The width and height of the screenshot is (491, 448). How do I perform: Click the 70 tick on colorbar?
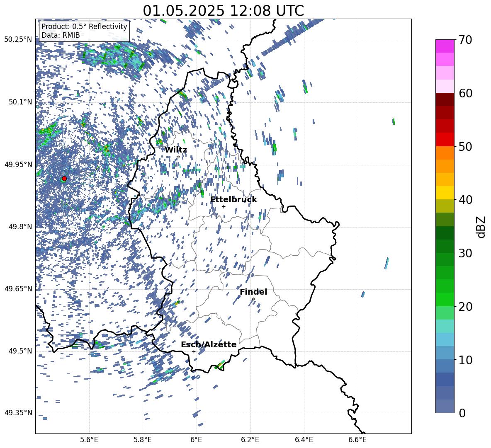(x=465, y=40)
